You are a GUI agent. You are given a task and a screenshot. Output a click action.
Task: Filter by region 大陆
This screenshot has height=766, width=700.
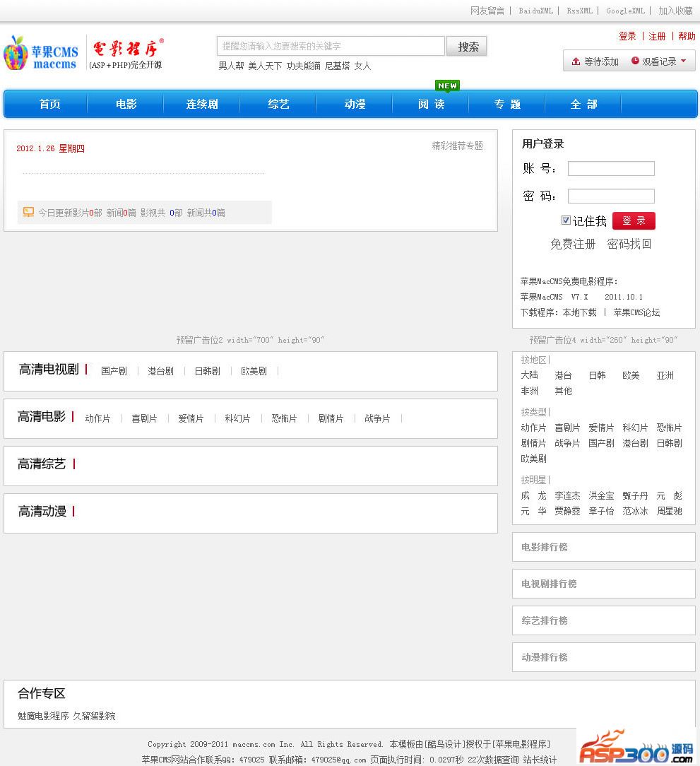[530, 375]
